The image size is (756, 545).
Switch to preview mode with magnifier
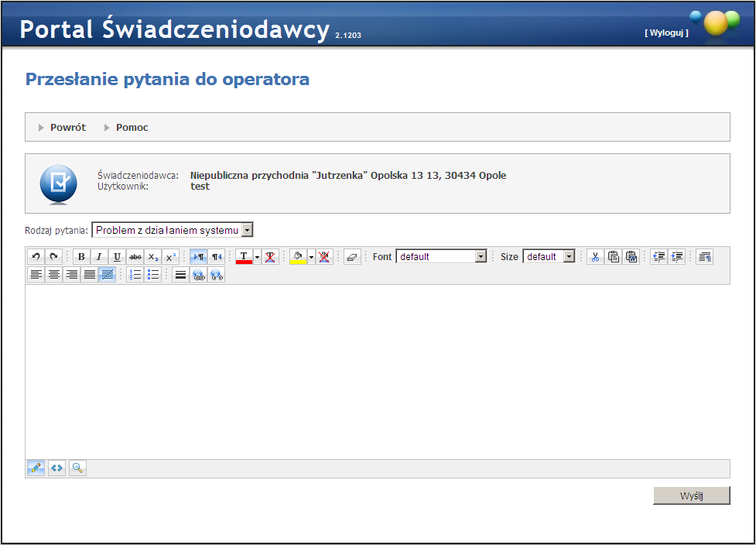[x=77, y=468]
